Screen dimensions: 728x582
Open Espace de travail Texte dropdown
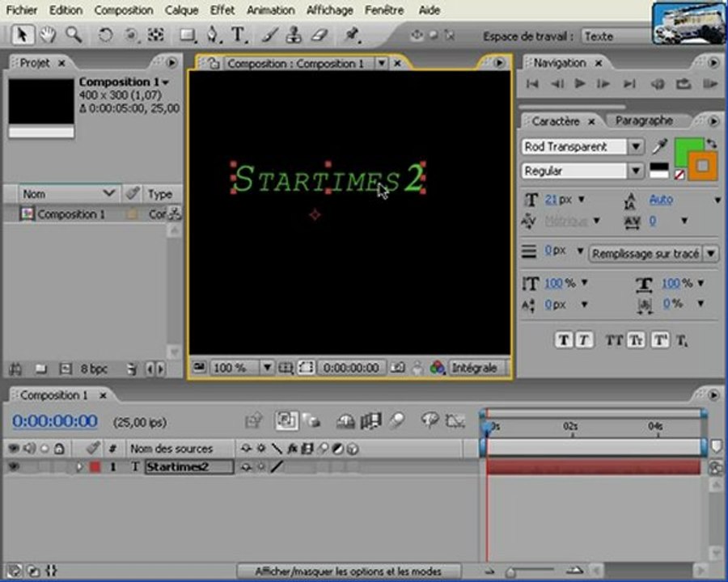tap(616, 36)
